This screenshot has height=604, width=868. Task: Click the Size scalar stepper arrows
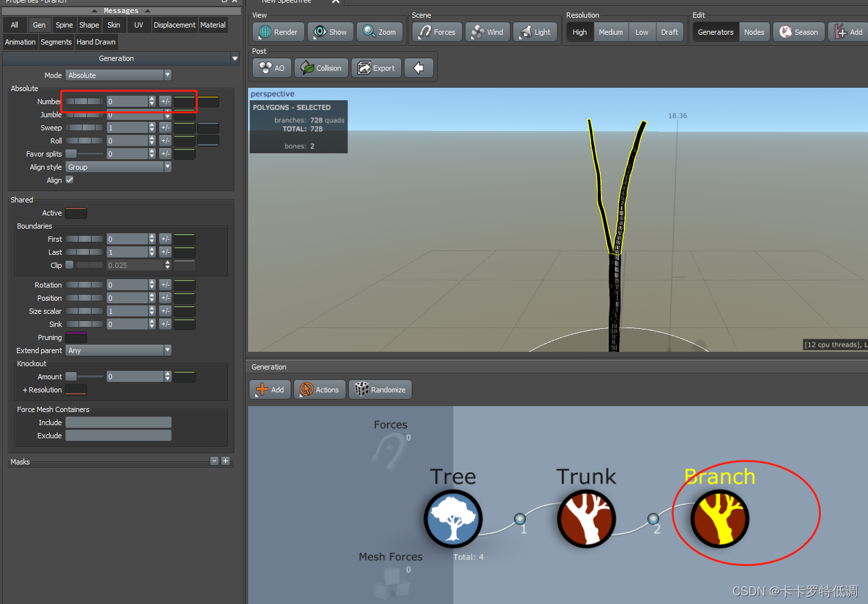[152, 311]
